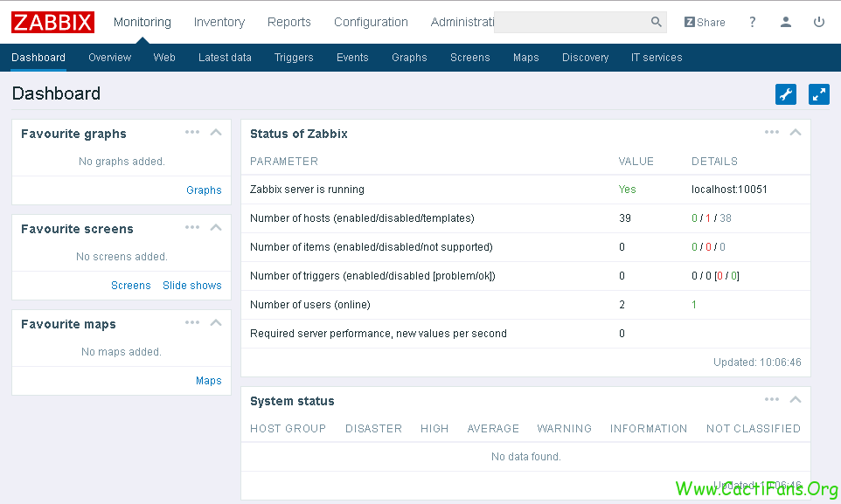This screenshot has height=504, width=841.
Task: Select the Dashboard submenu tab
Action: [38, 58]
